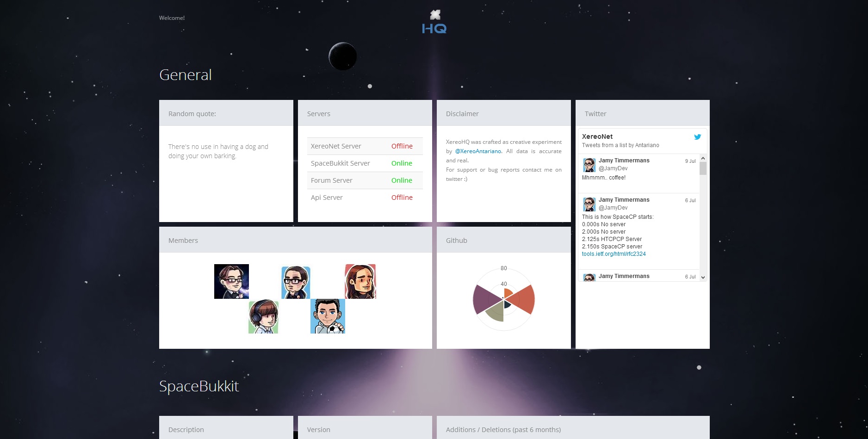Image resolution: width=868 pixels, height=439 pixels.
Task: Open the 9 Jul tweet date
Action: (x=690, y=161)
